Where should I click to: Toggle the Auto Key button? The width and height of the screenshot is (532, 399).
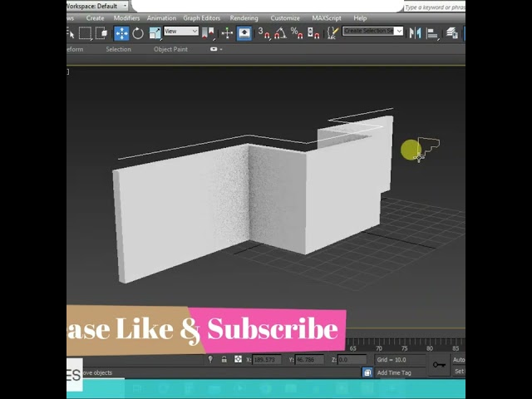458,360
